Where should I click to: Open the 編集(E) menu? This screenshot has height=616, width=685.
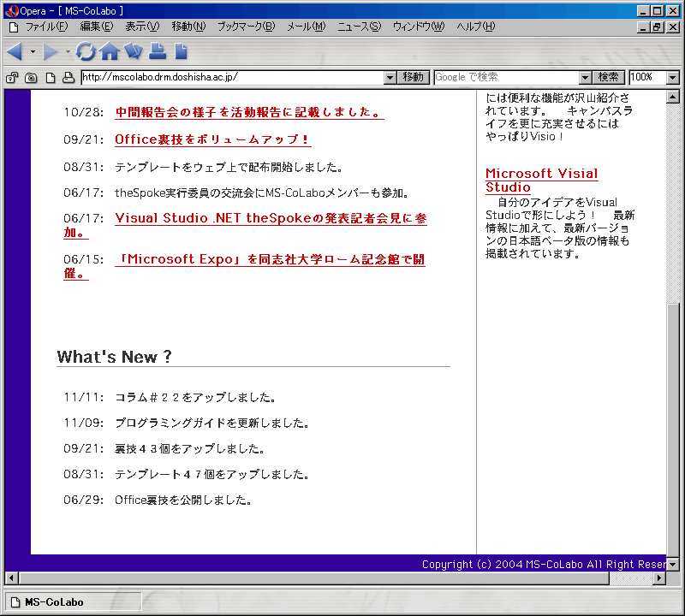pos(97,27)
